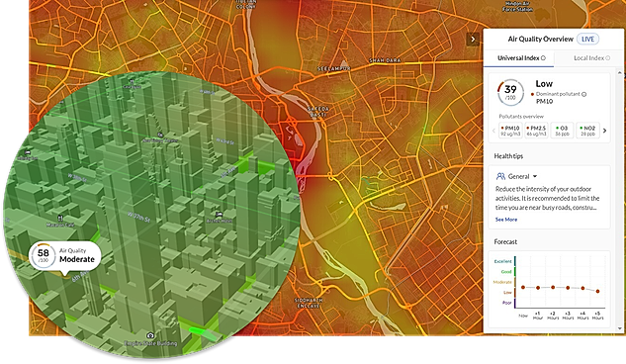Click the panel scrollbar down arrow
The width and height of the screenshot is (626, 364).
click(620, 328)
